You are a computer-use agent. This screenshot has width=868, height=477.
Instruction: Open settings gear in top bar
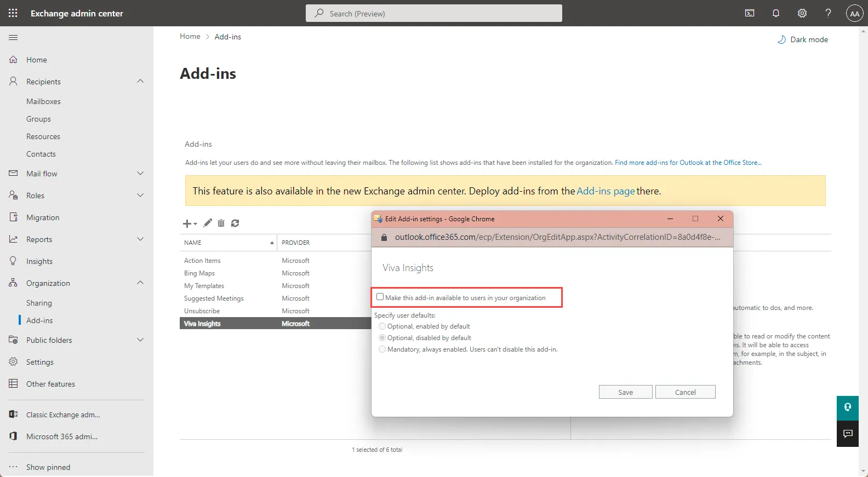pyautogui.click(x=802, y=13)
